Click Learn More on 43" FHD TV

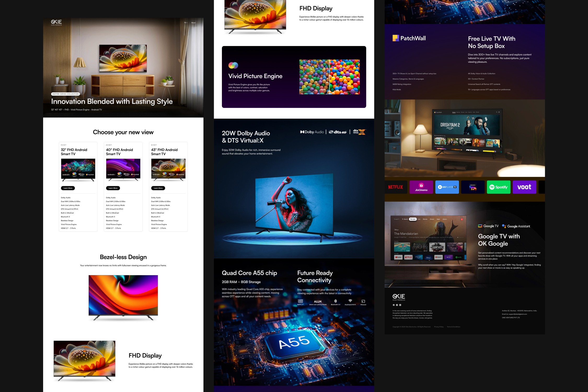[x=158, y=188]
